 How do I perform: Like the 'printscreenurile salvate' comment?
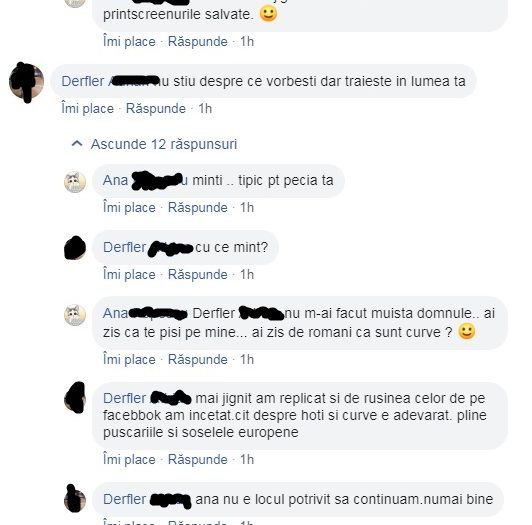click(x=129, y=42)
